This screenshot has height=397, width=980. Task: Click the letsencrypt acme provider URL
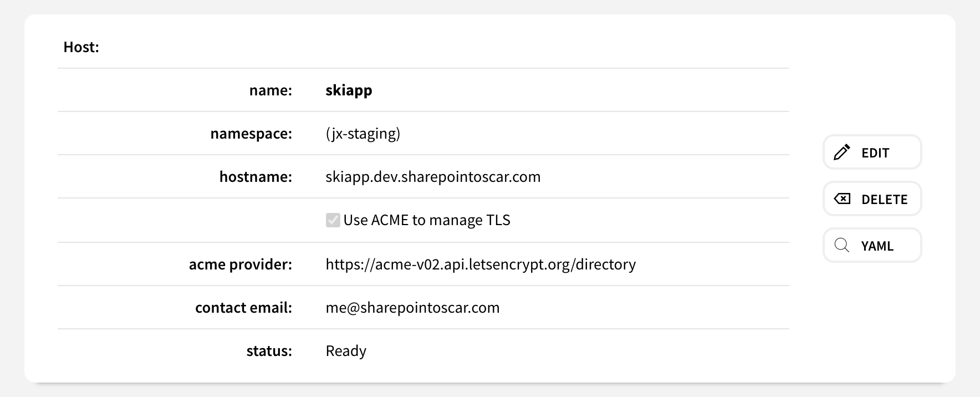click(x=481, y=264)
